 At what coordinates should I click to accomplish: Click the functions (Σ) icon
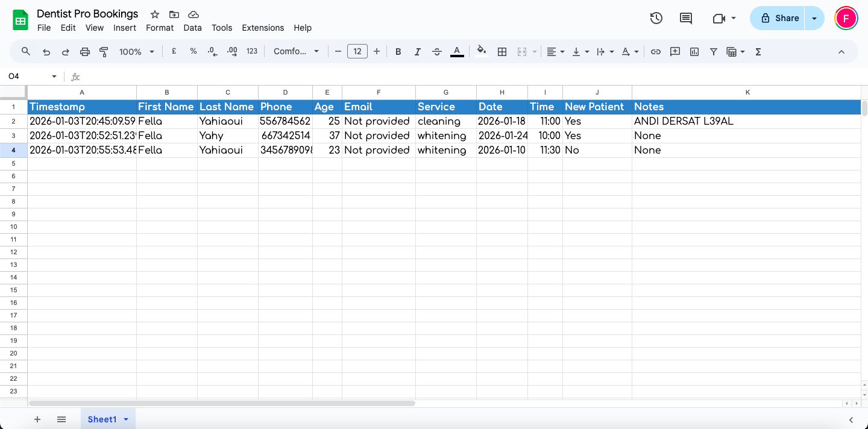(757, 52)
